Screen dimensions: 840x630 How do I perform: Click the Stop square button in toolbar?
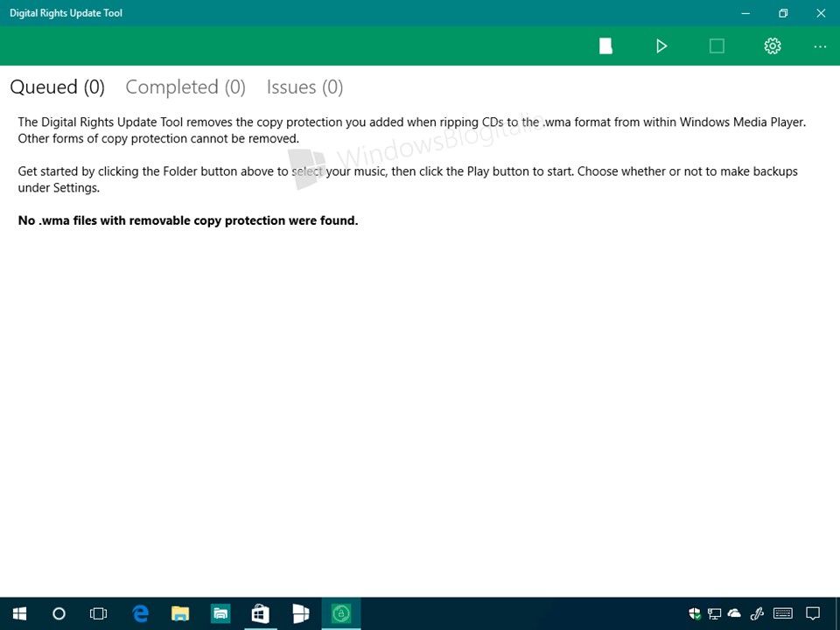717,46
